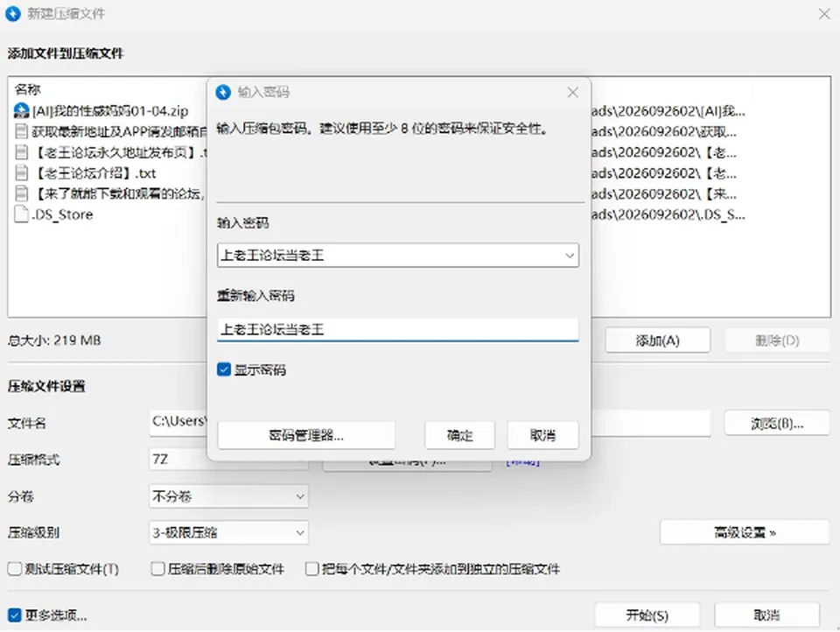Click the 名称 column header in the file list
840x632 pixels.
pyautogui.click(x=27, y=89)
